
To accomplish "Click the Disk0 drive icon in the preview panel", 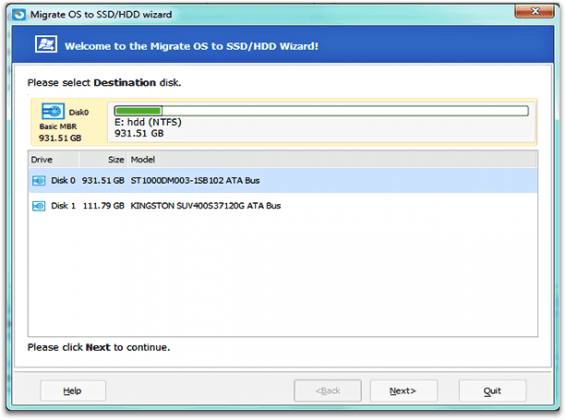I will click(53, 111).
